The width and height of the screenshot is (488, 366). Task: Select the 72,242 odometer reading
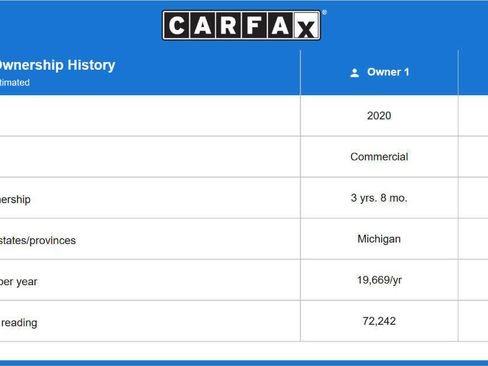pos(379,321)
